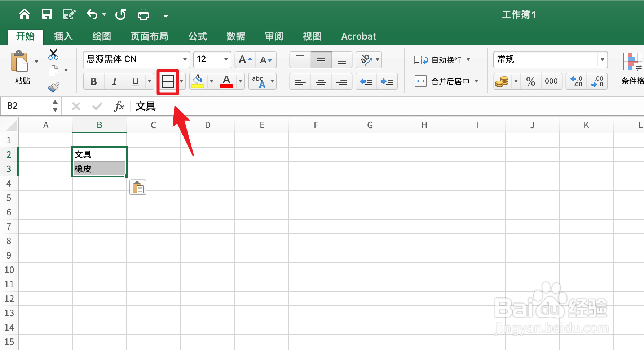Increase decimal places

point(576,82)
